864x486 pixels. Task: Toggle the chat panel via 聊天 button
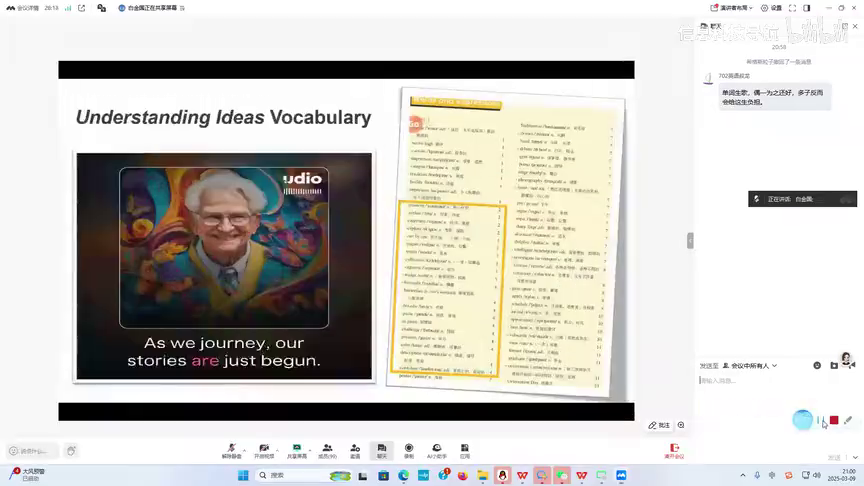(x=382, y=449)
